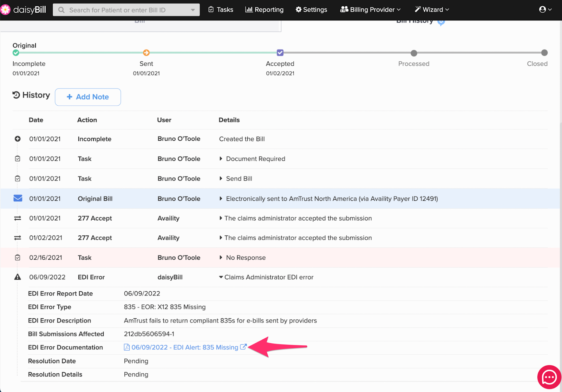Expand Electronically sent to AmTrust details

point(221,199)
